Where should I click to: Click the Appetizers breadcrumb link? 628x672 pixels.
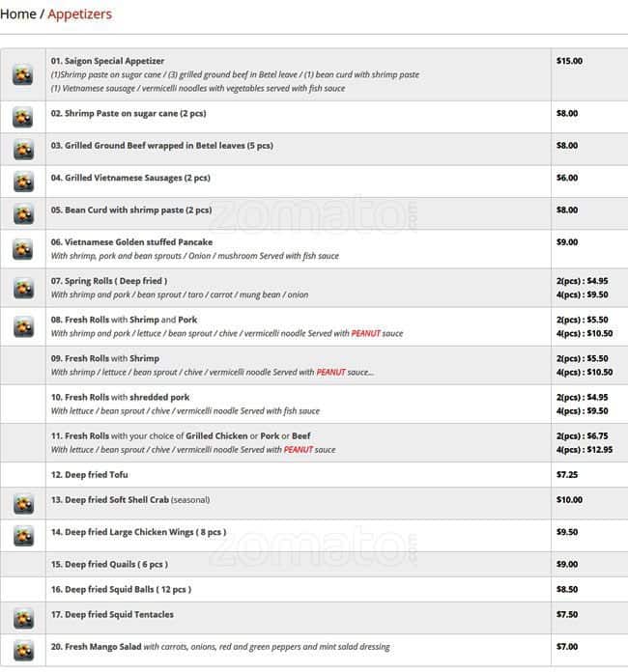point(79,14)
